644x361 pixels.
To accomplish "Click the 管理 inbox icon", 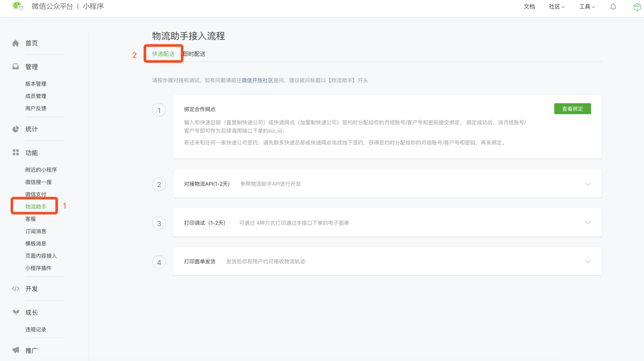I will [x=16, y=67].
